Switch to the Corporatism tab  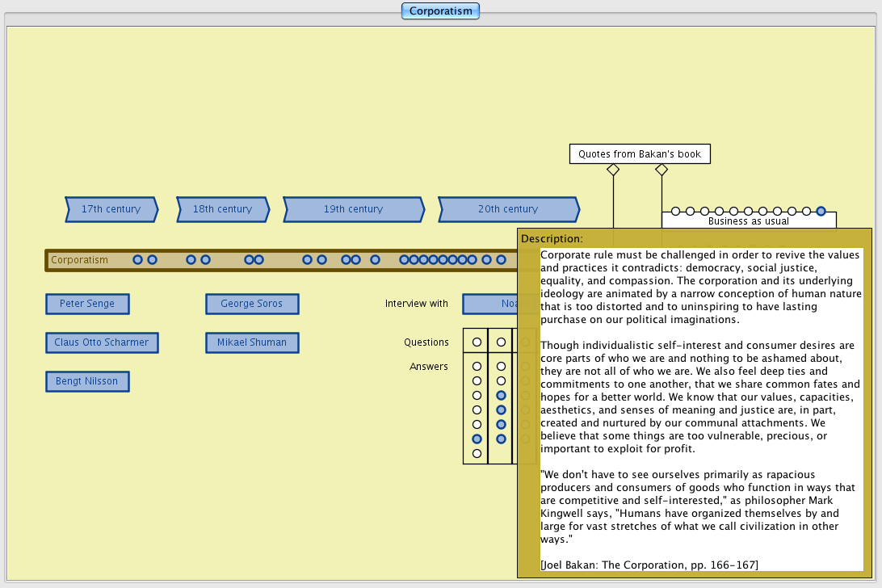tap(441, 11)
